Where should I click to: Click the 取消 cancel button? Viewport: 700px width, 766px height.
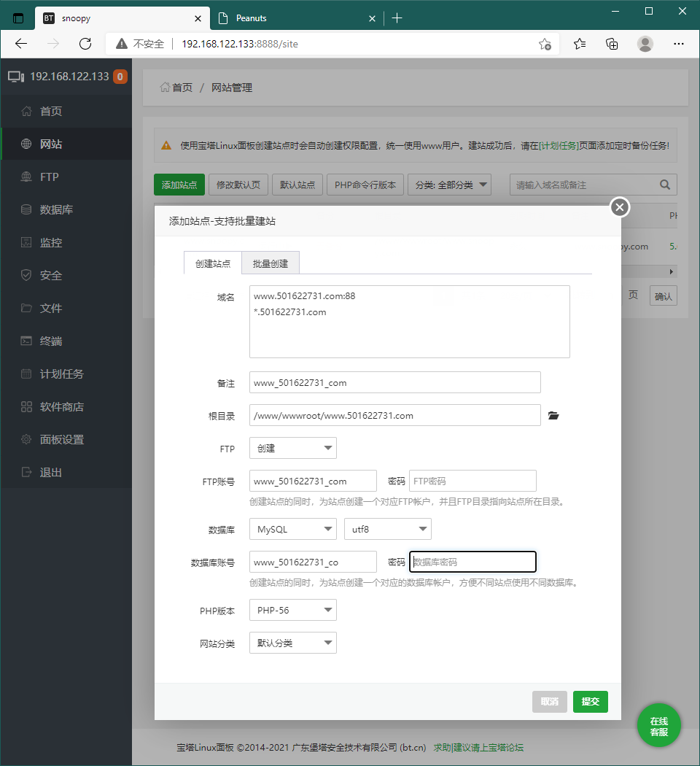coord(550,702)
